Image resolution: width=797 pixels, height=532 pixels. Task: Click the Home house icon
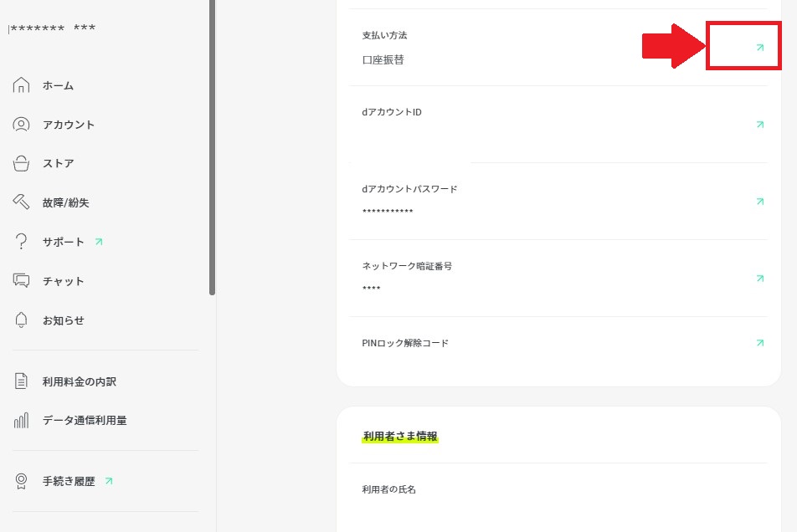[x=22, y=85]
